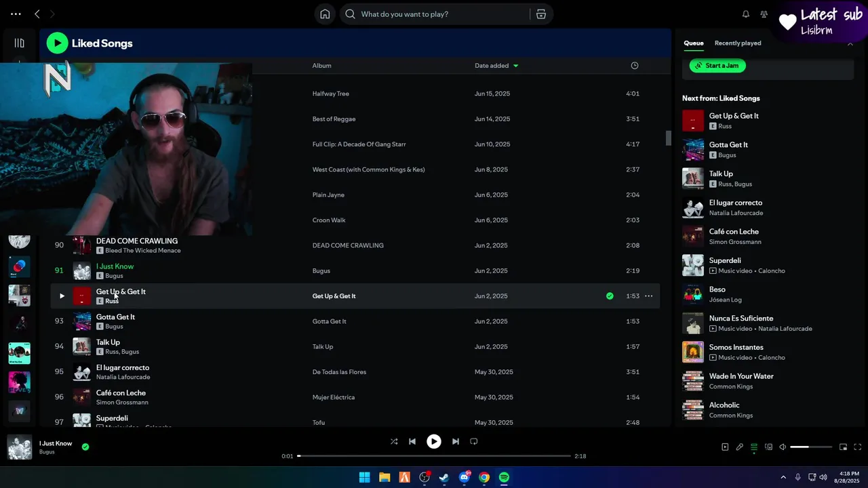
Task: Open the Connect to a device icon
Action: pyautogui.click(x=768, y=447)
